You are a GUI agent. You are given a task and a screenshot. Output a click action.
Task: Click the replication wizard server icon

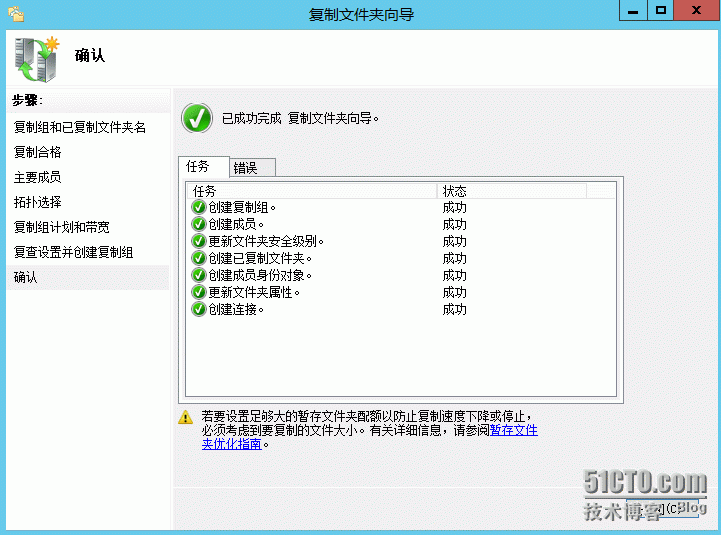[x=37, y=59]
